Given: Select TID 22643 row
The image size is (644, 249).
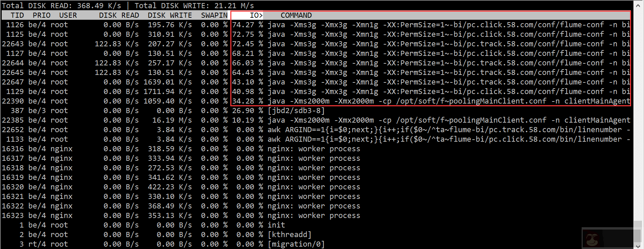Looking at the screenshot, I should pyautogui.click(x=316, y=44).
